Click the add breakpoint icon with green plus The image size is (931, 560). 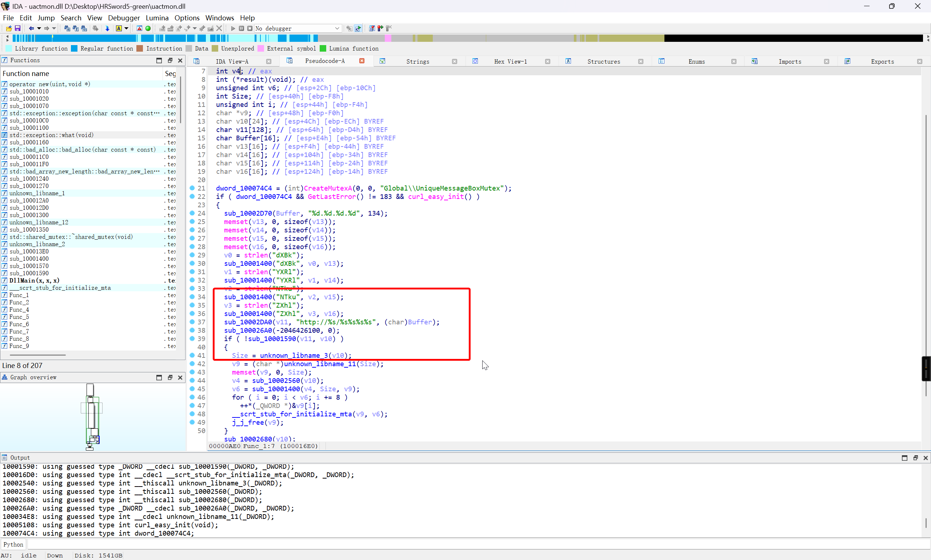(380, 28)
